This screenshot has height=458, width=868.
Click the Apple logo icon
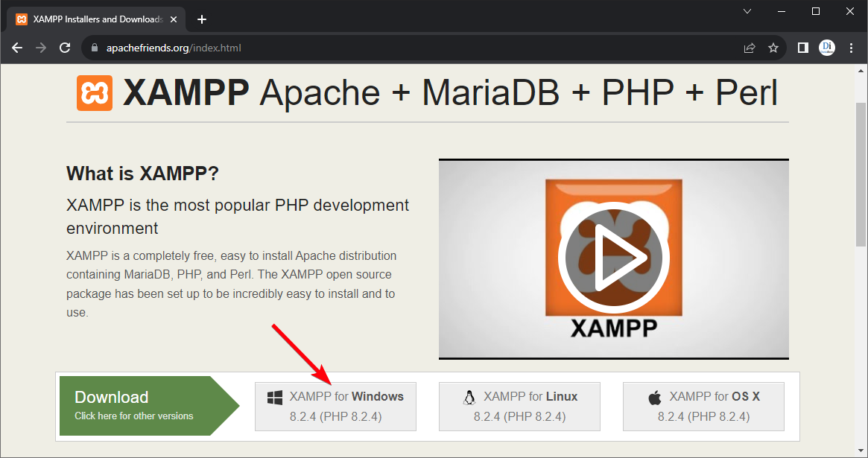coord(655,397)
